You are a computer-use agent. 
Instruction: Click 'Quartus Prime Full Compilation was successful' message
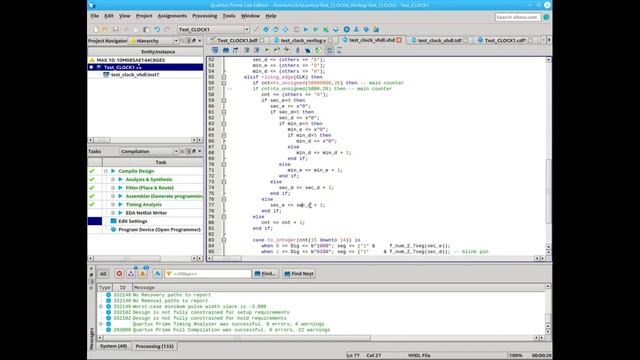231,330
